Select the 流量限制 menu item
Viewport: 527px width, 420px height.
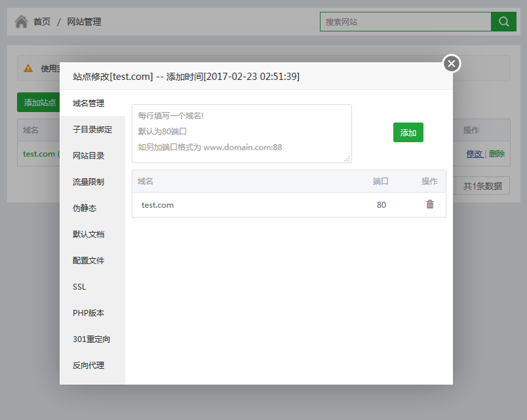[88, 182]
